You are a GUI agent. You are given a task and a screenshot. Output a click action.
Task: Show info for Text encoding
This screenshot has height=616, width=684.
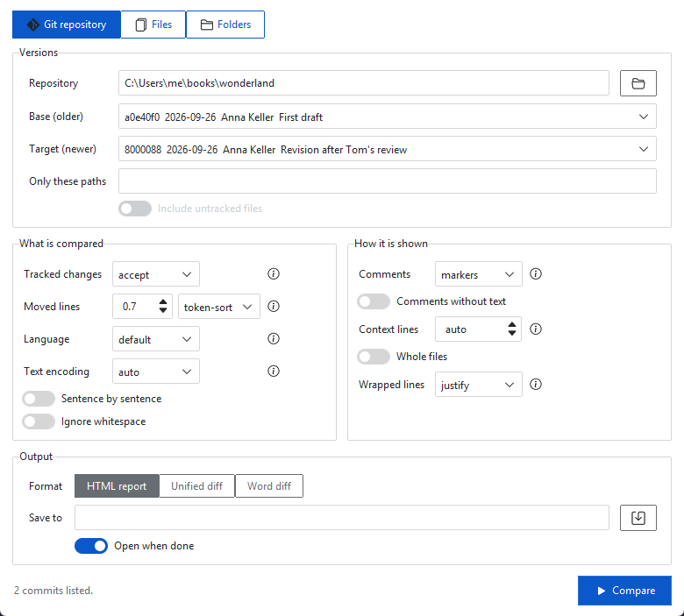click(274, 371)
